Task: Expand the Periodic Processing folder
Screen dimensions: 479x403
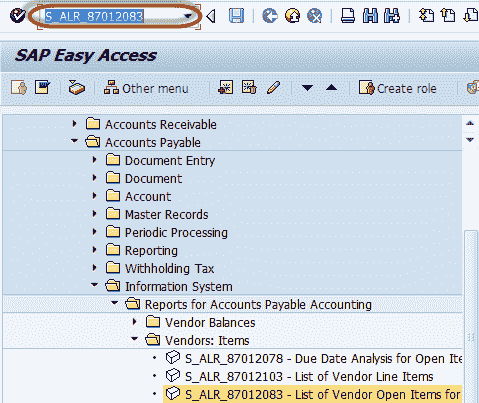Action: click(95, 232)
